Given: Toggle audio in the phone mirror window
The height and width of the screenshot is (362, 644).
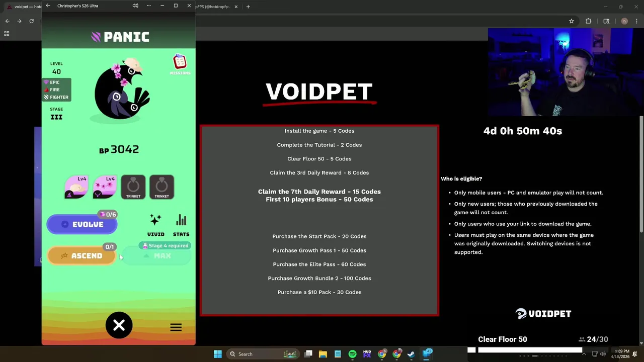Looking at the screenshot, I should (x=135, y=6).
